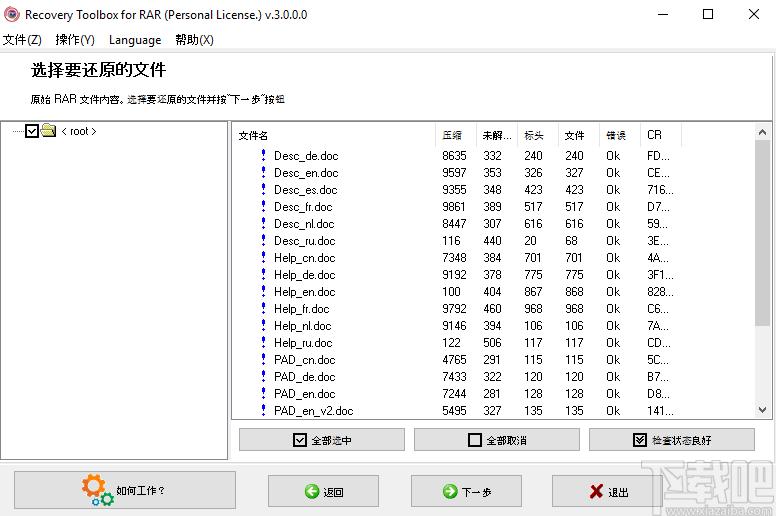776x516 pixels.
Task: Exit the program with 退出 button
Action: [x=607, y=491]
